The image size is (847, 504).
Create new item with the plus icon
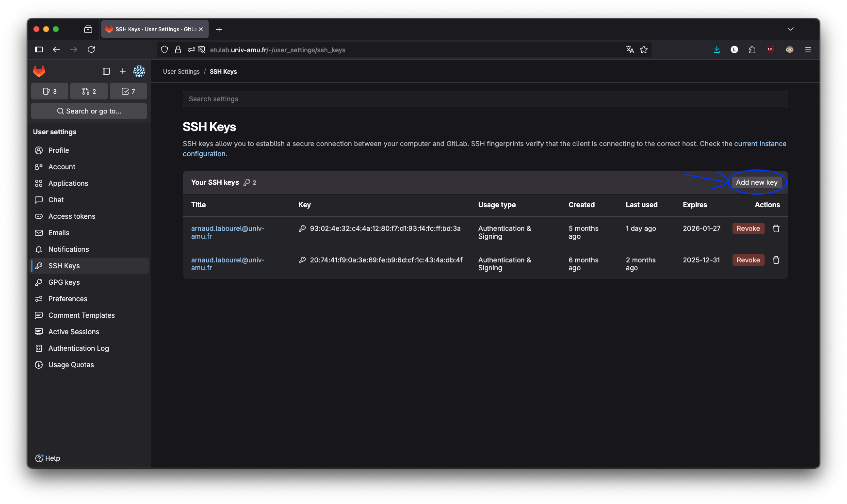[122, 71]
